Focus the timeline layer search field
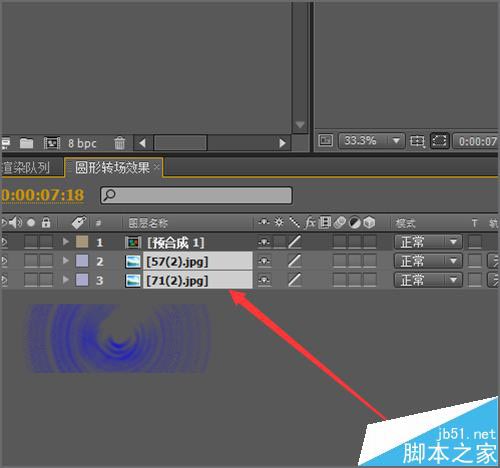 [196, 195]
